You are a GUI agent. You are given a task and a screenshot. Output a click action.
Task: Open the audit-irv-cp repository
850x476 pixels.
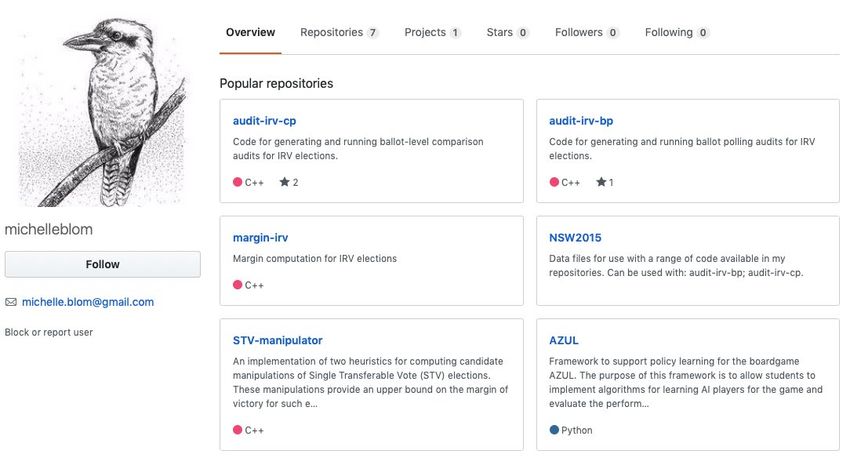tap(265, 121)
